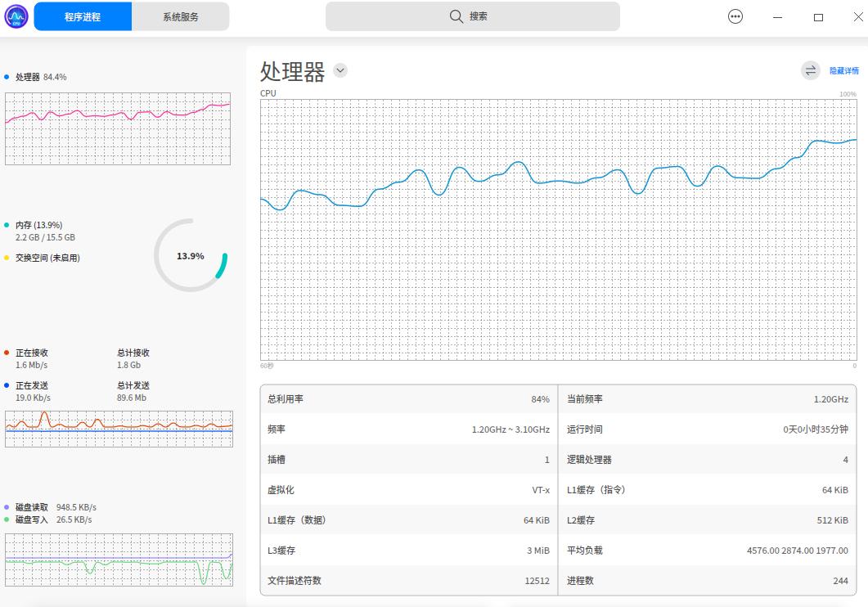Click the magnifier icon in search bar
The width and height of the screenshot is (868, 607).
(x=456, y=16)
